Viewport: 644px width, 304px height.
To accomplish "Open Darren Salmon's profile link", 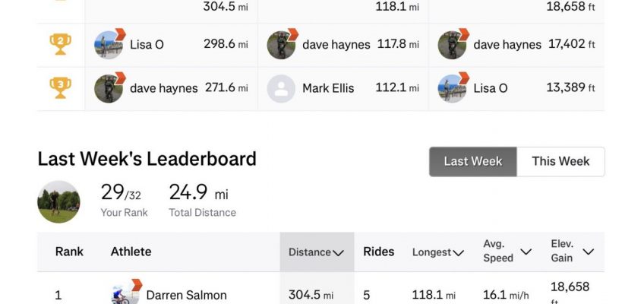I will click(186, 295).
